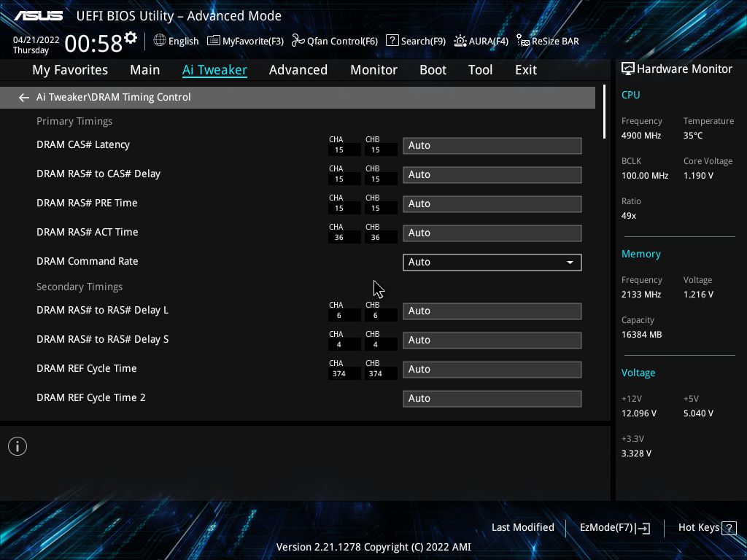Select the DRAM Command Rate label
Viewport: 747px width, 560px height.
pos(88,262)
